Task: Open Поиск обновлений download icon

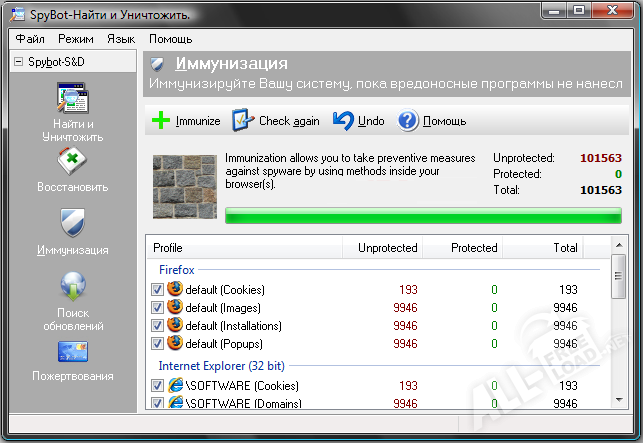Action: [x=73, y=286]
